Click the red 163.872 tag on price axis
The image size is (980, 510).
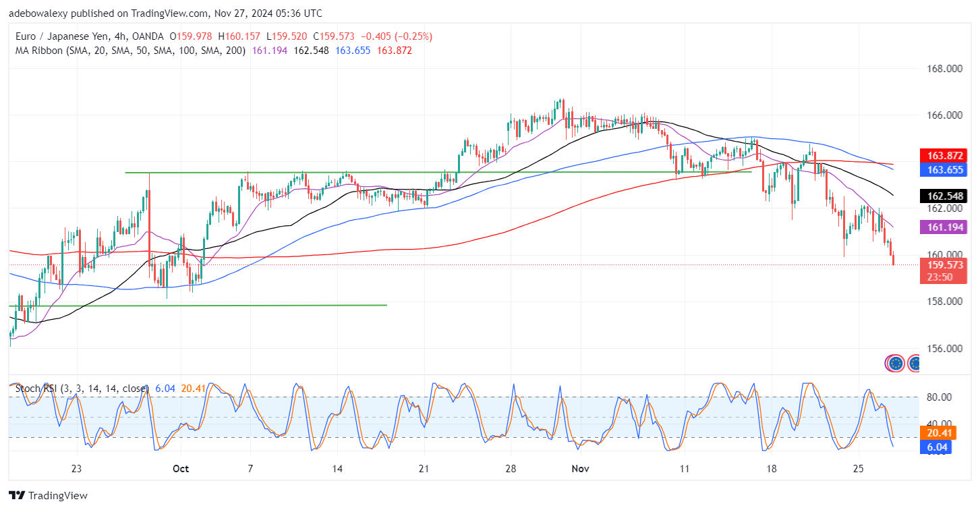943,156
